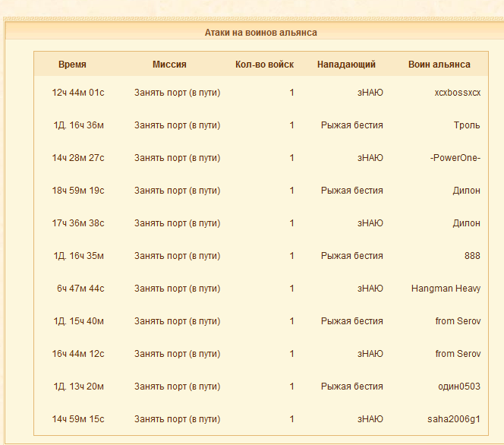Click mission Занять порт in Hangman Heavy row
The height and width of the screenshot is (445, 504).
pos(177,289)
